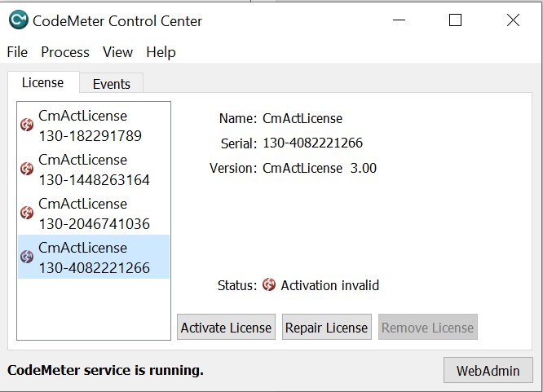Switch to the Events tab

pos(112,83)
